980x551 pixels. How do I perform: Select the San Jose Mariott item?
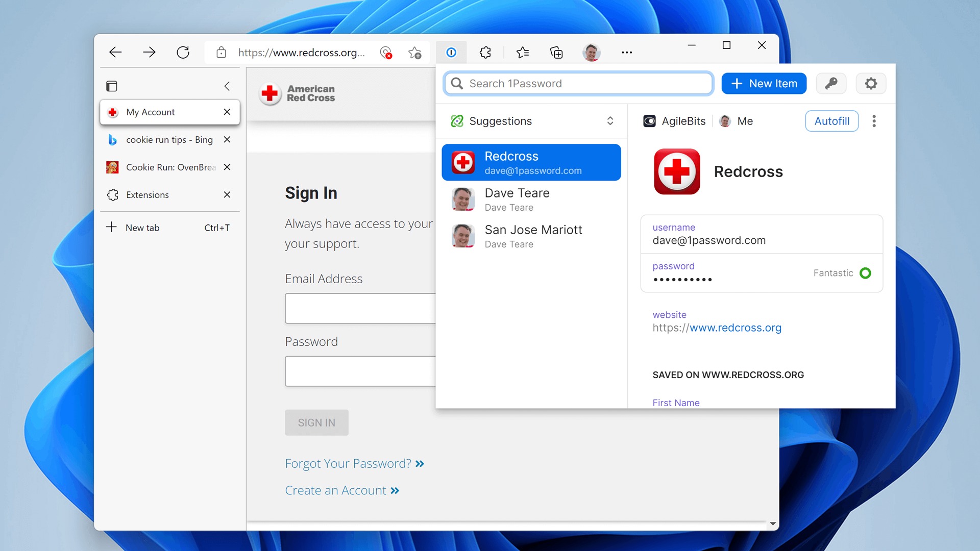coord(531,236)
